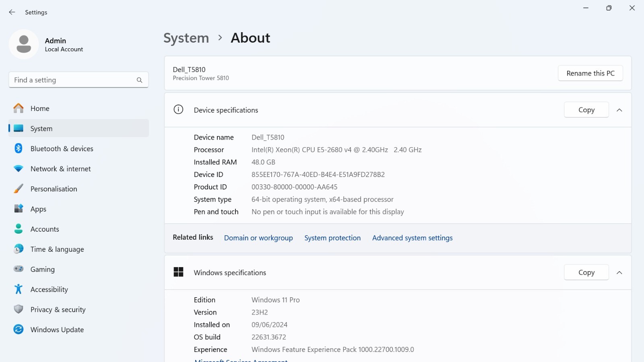This screenshot has height=362, width=644.
Task: Click the Apps icon in sidebar
Action: 19,209
